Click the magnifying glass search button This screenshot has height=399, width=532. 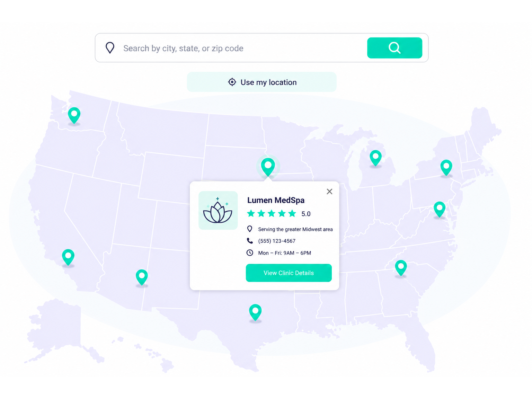pos(394,48)
